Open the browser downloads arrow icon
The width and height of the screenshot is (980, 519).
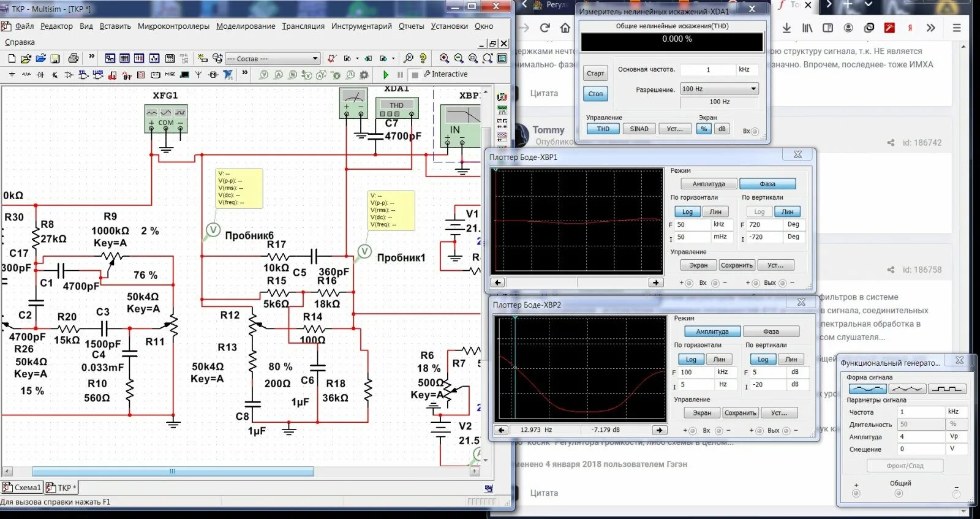coord(787,28)
